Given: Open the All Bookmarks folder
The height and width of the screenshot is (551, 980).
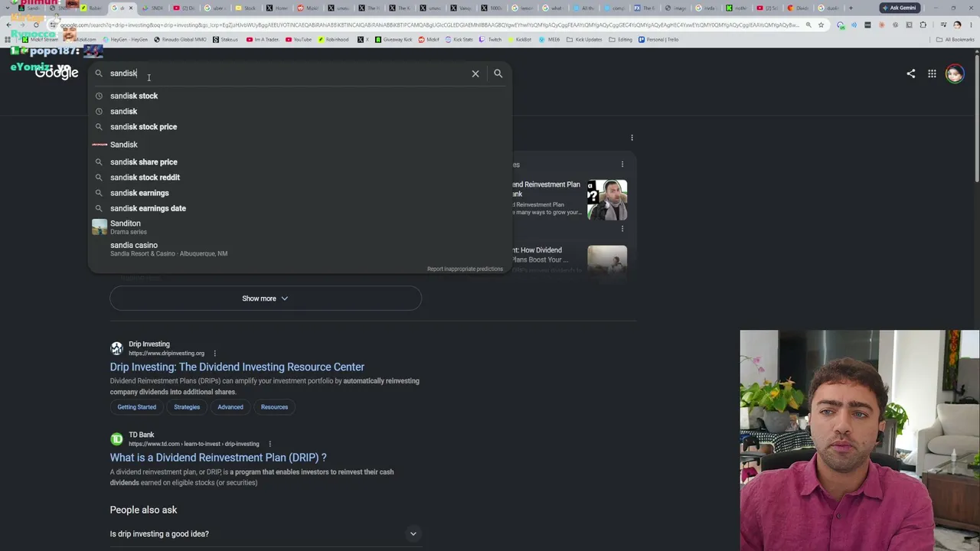Looking at the screenshot, I should (x=955, y=40).
